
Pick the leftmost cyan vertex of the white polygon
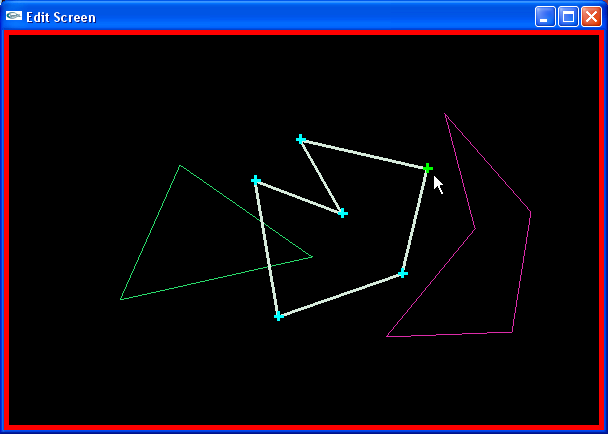point(256,181)
